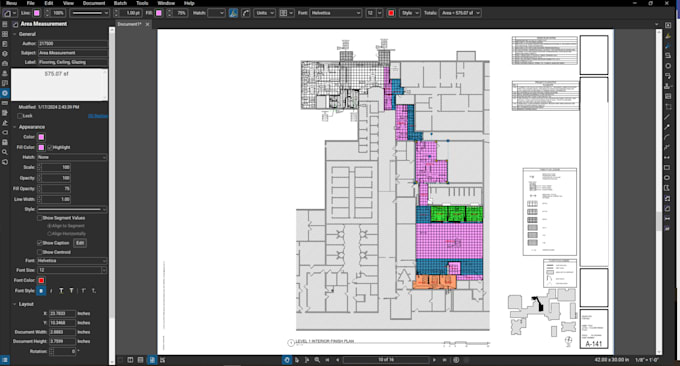The image size is (680, 366).
Task: Pick the Fill Color swatch under Appearance
Action: pyautogui.click(x=41, y=147)
